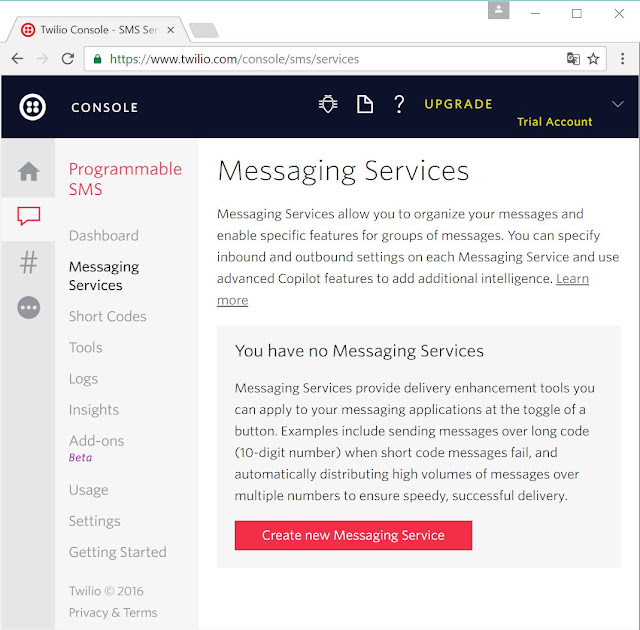
Task: Open Phone Numbers hash icon in sidebar
Action: [29, 262]
